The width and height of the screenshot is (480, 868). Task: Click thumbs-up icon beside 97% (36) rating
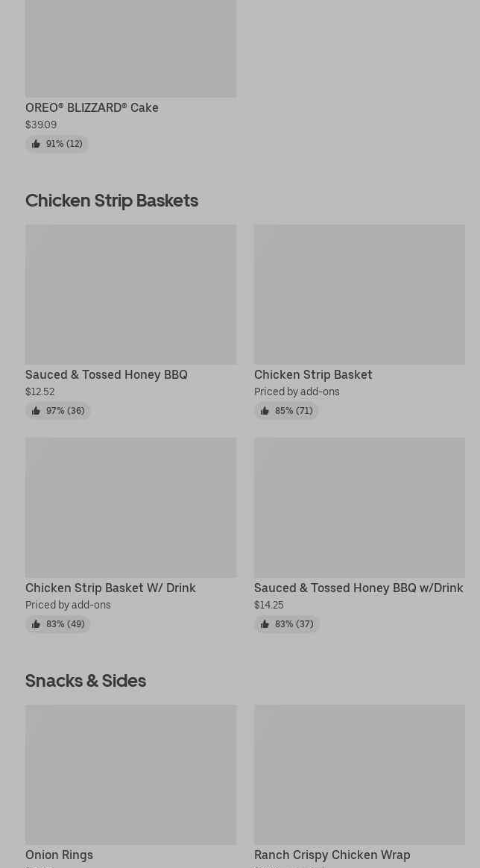tap(36, 411)
